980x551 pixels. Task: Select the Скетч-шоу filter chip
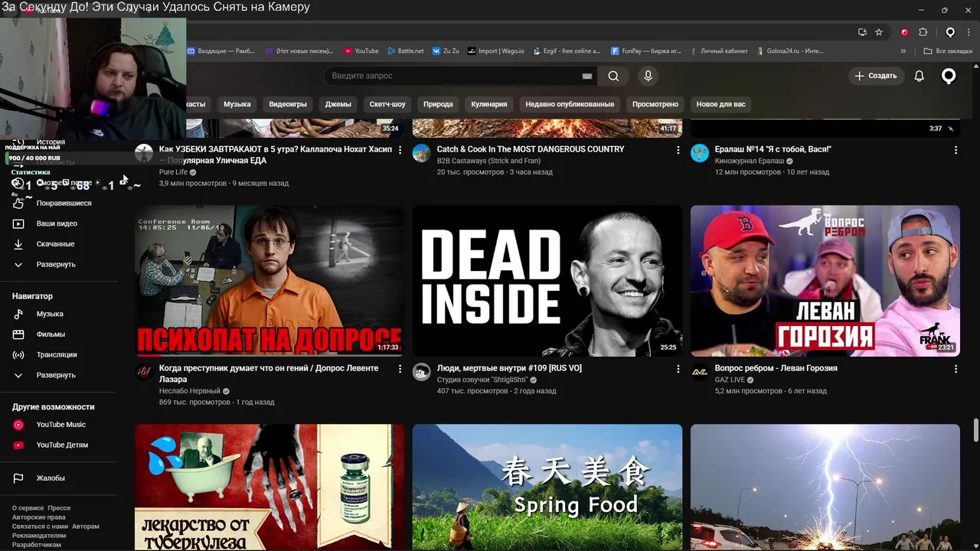tap(387, 104)
